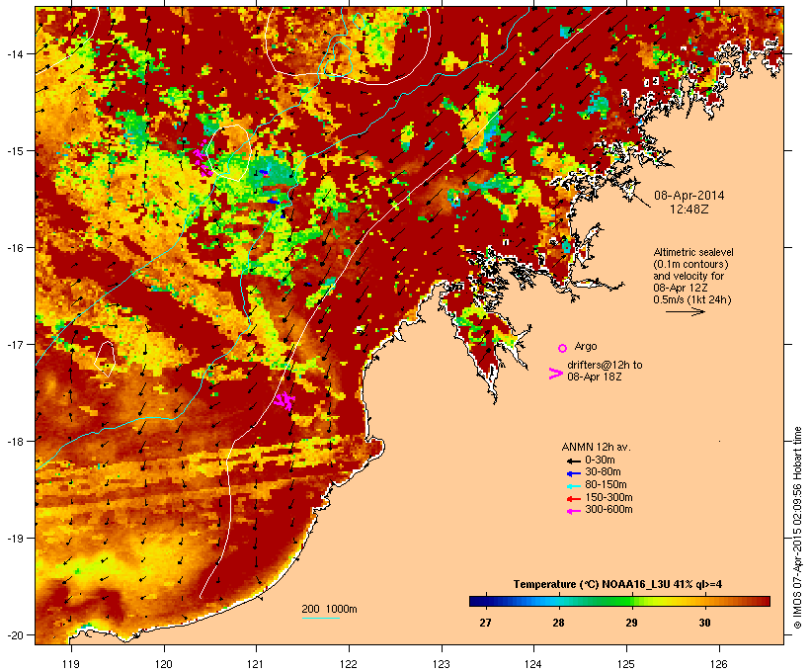Click the 125 longitude axis label

(626, 664)
